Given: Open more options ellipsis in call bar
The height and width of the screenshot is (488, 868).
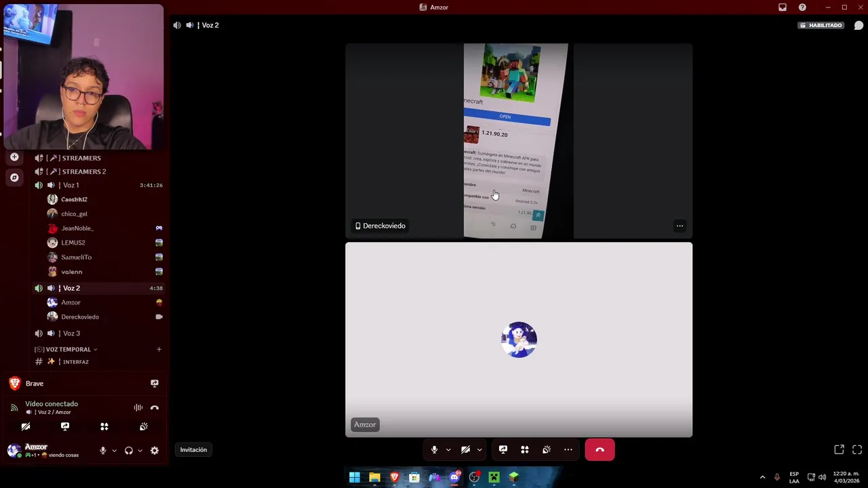Looking at the screenshot, I should click(568, 449).
